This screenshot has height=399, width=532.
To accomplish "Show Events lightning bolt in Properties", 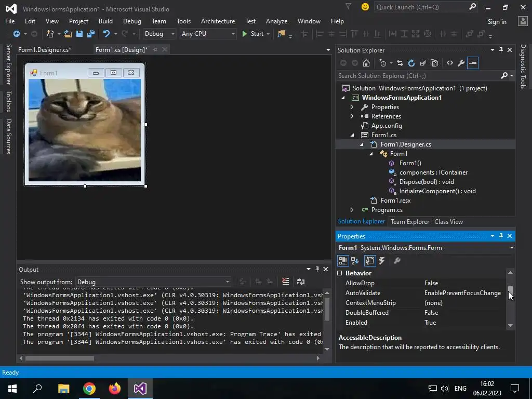I will [382, 261].
